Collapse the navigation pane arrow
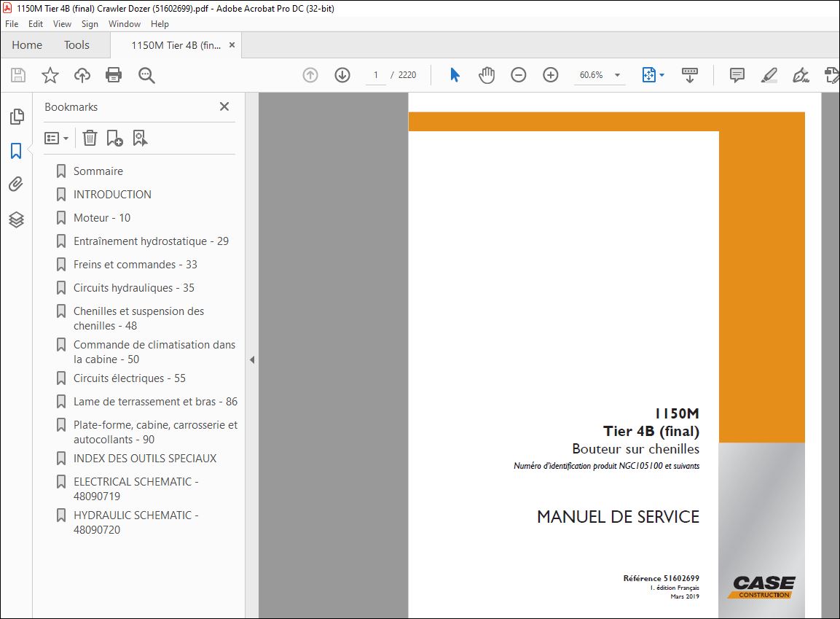Screen dimensions: 840x619 (x=252, y=359)
